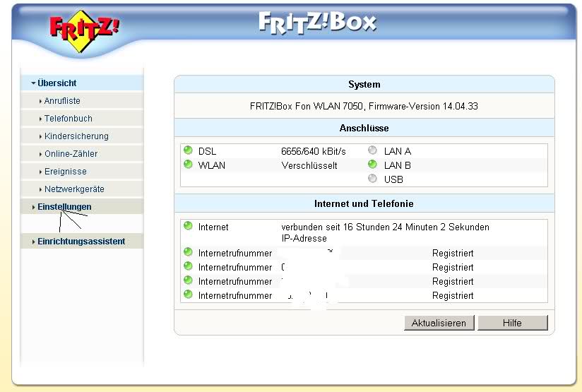Click the IP-Adresse text
Screen dimensions: 582x392
(304, 238)
